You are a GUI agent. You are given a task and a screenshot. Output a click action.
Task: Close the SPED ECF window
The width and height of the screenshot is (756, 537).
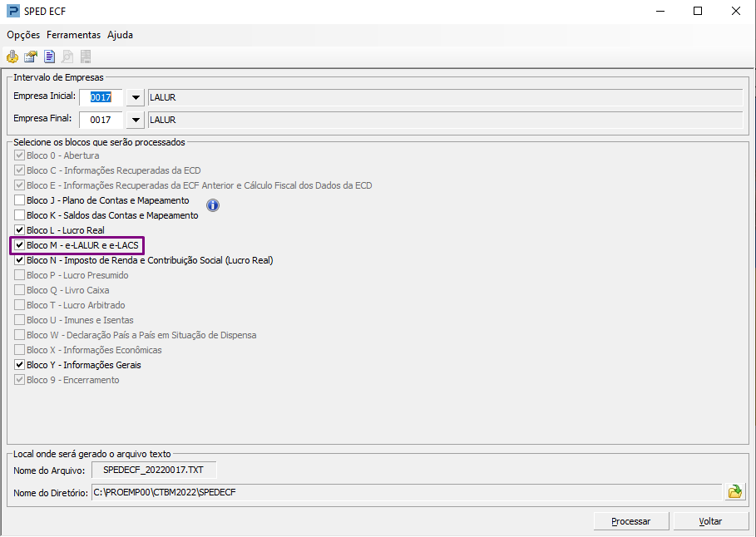point(736,11)
